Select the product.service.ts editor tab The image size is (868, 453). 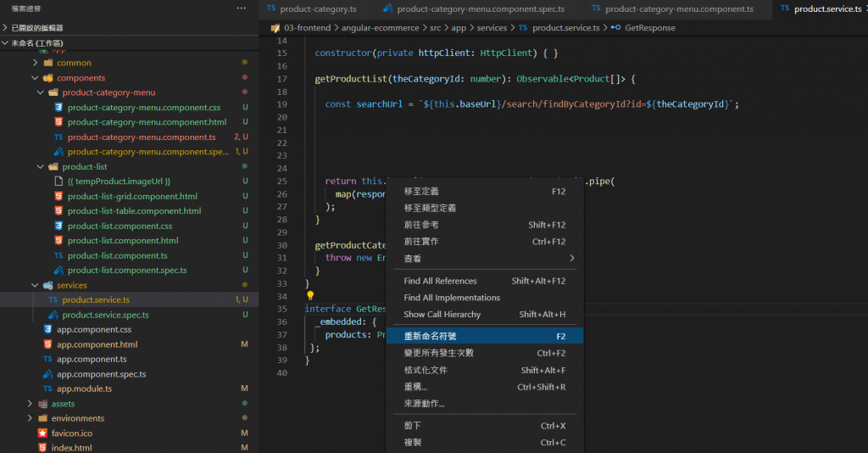[x=821, y=8]
